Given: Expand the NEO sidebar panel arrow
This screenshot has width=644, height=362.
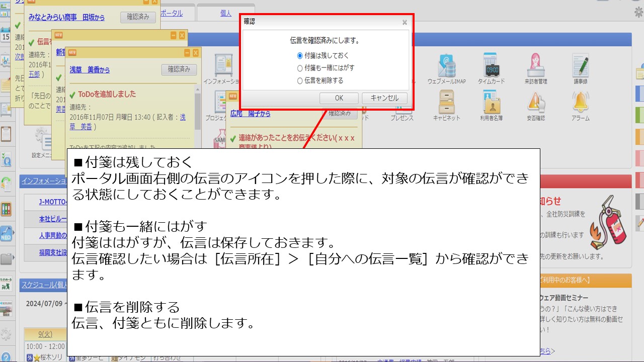Looking at the screenshot, I should click(x=14, y=232).
